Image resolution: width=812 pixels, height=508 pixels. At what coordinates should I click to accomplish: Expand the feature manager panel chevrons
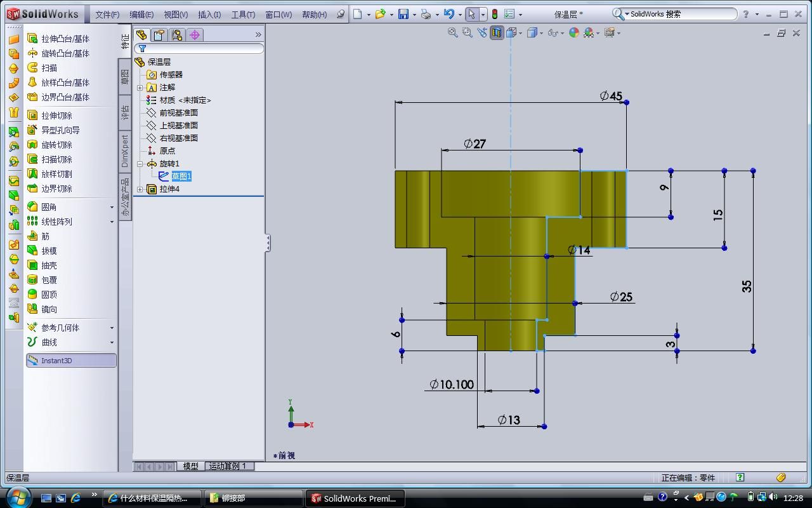pos(258,35)
